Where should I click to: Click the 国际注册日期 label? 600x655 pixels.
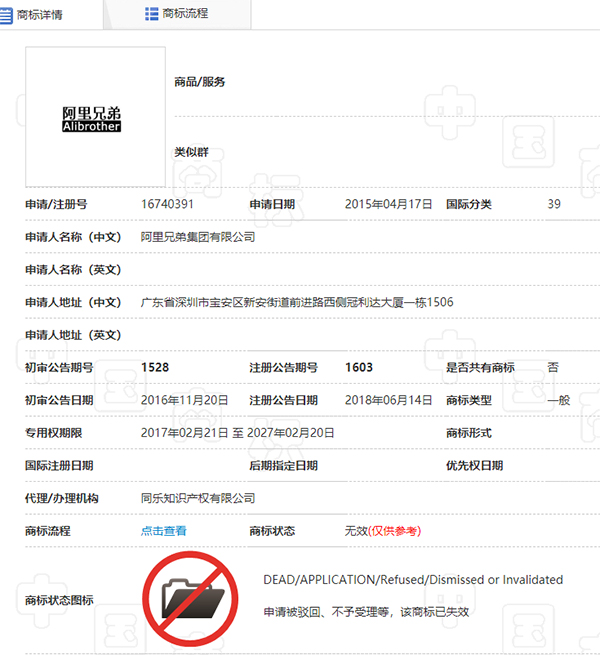[59, 465]
